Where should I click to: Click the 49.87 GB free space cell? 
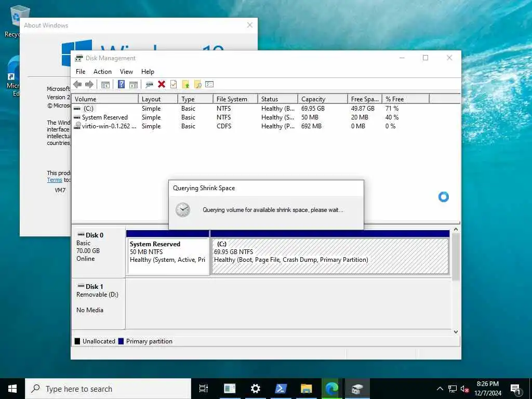[x=363, y=109]
